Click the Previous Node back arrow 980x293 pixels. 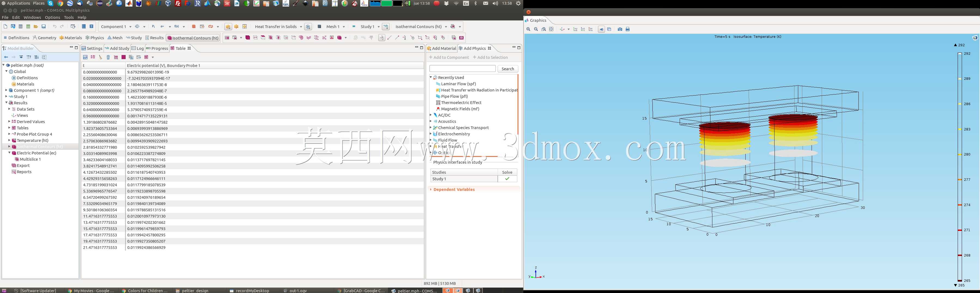pos(6,57)
